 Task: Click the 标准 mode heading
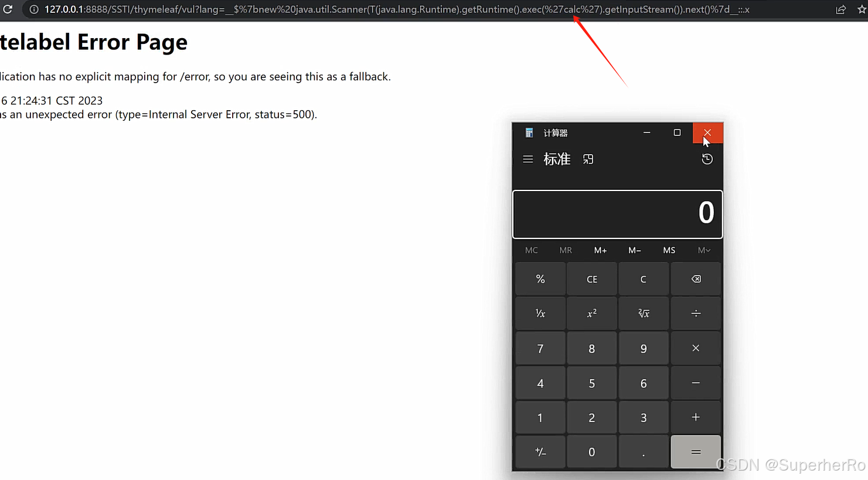557,159
